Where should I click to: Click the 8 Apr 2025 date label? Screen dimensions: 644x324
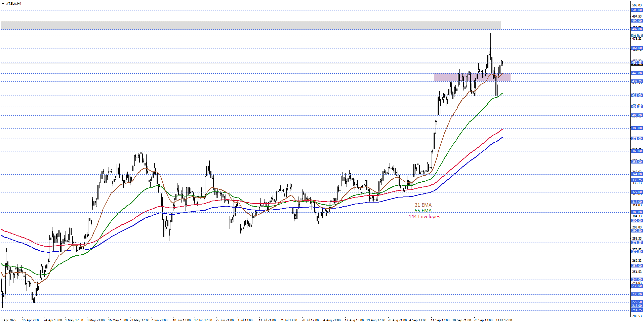pos(9,320)
